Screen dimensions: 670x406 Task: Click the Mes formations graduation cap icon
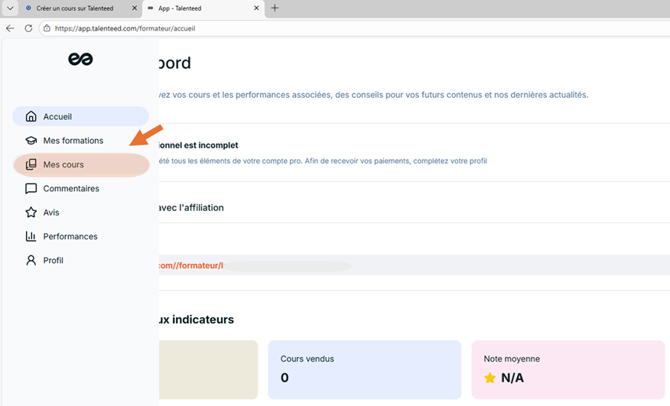pos(31,141)
